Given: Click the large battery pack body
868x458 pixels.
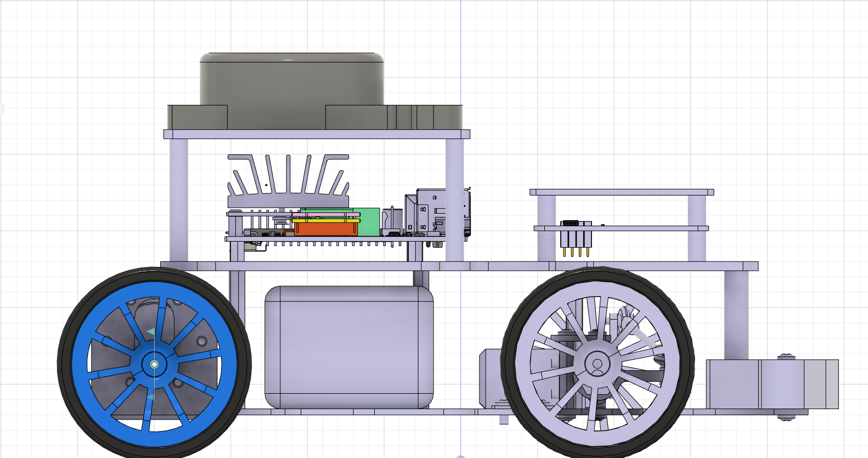Looking at the screenshot, I should [349, 347].
